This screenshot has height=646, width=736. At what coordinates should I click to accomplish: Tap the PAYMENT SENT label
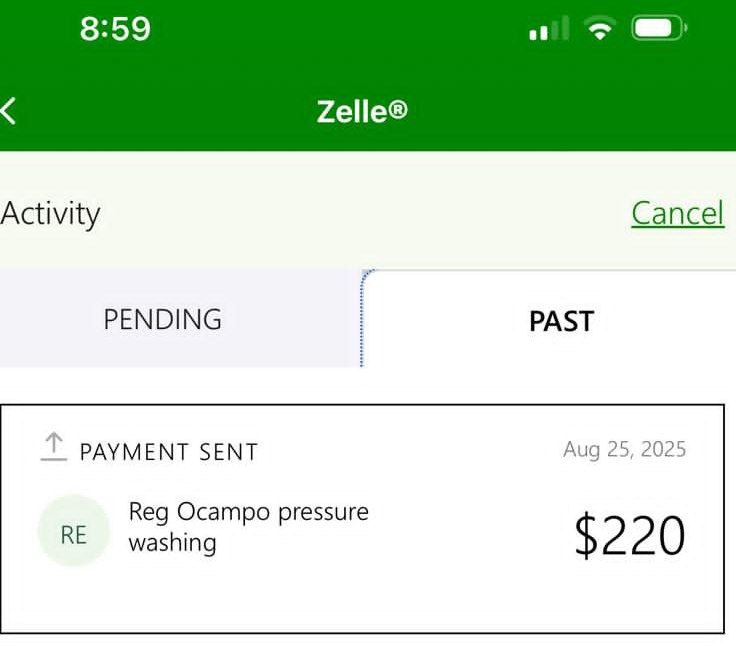tap(169, 452)
